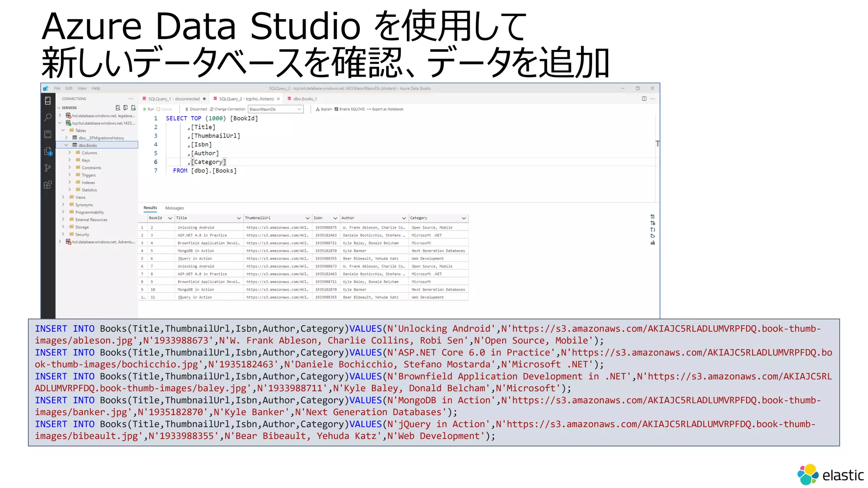Collapse the dbo.Books table node
This screenshot has width=868, height=488.
coord(67,145)
